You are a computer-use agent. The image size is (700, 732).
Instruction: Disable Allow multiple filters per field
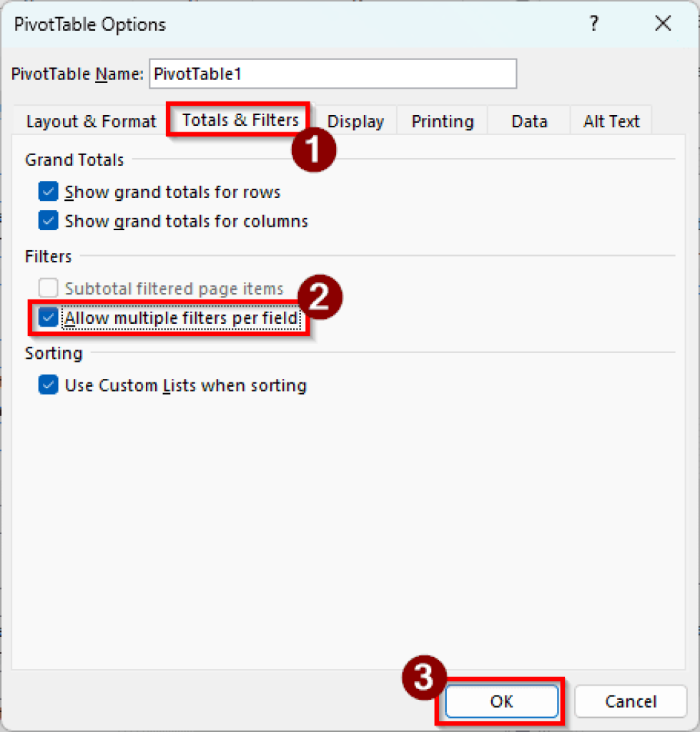(x=48, y=317)
